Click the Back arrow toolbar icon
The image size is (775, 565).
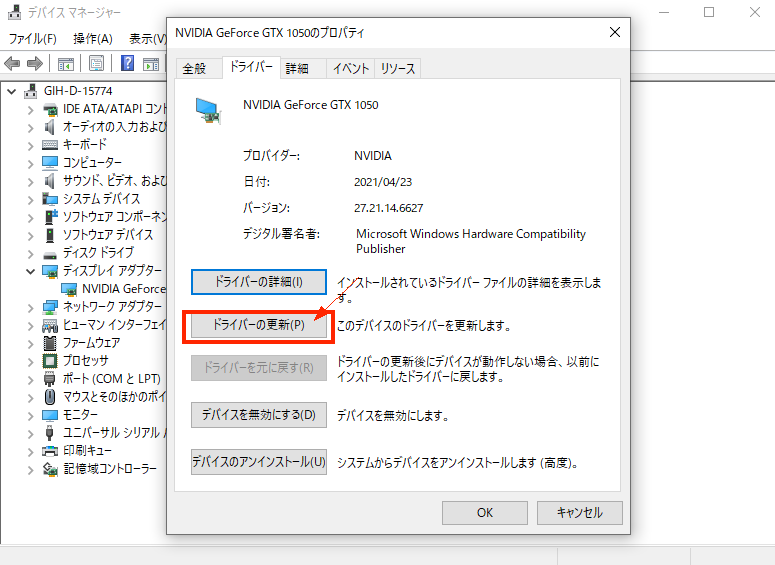coord(12,63)
